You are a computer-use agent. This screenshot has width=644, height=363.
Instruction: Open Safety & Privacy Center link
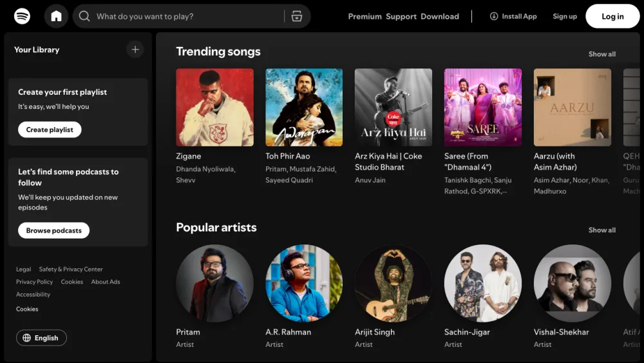[71, 270]
